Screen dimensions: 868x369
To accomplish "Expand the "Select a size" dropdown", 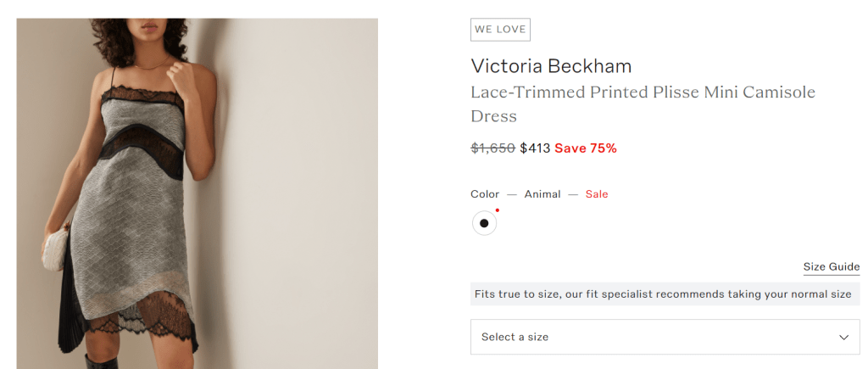I will (665, 337).
